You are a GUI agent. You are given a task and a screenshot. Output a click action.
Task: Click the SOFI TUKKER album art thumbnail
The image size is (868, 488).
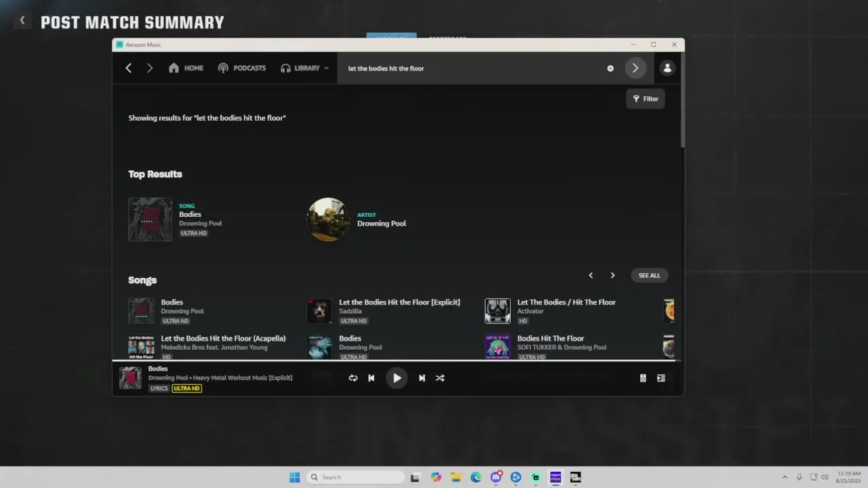[498, 346]
